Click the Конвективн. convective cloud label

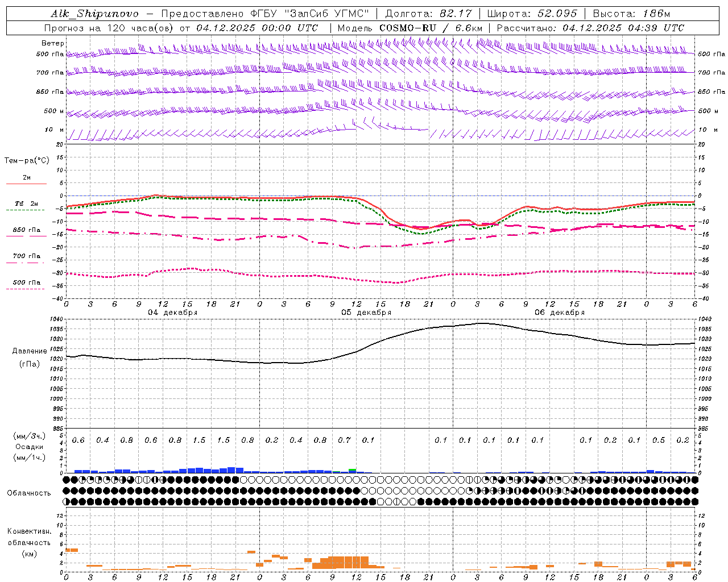[x=29, y=531]
